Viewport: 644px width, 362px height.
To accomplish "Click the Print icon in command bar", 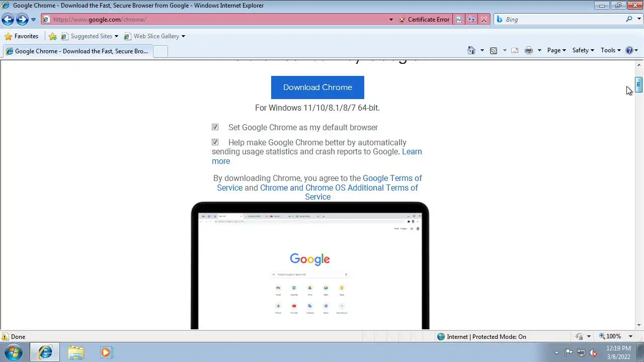I will pyautogui.click(x=529, y=50).
